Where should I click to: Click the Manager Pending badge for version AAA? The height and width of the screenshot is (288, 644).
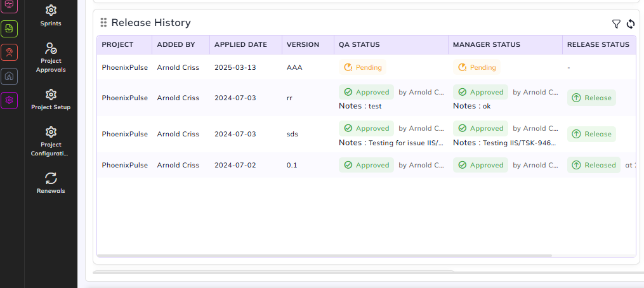coord(477,67)
